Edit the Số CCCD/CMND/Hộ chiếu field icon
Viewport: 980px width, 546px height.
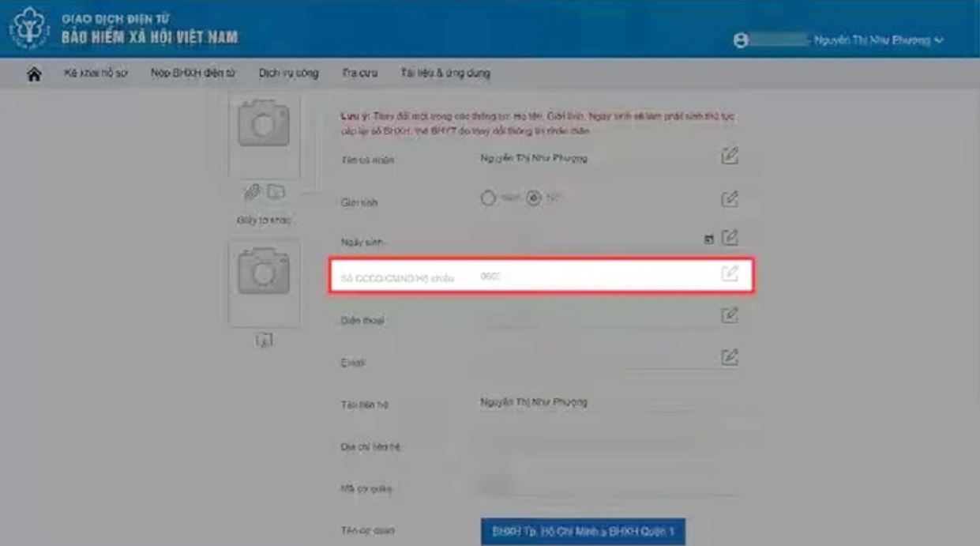tap(730, 274)
